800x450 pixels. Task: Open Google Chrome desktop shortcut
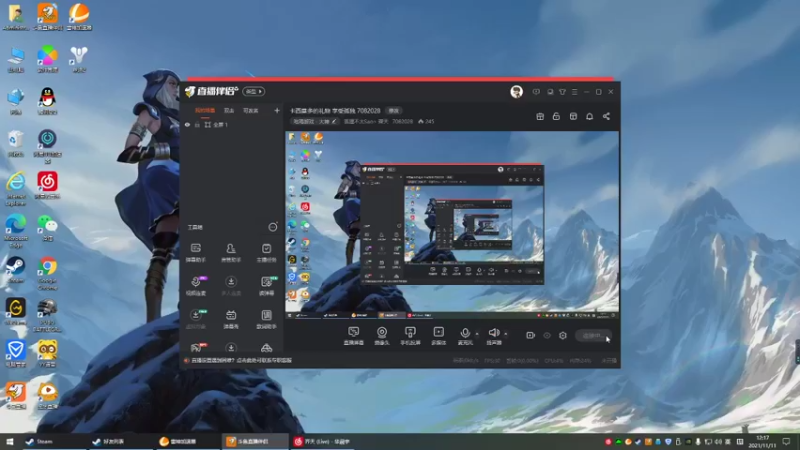[x=47, y=273]
